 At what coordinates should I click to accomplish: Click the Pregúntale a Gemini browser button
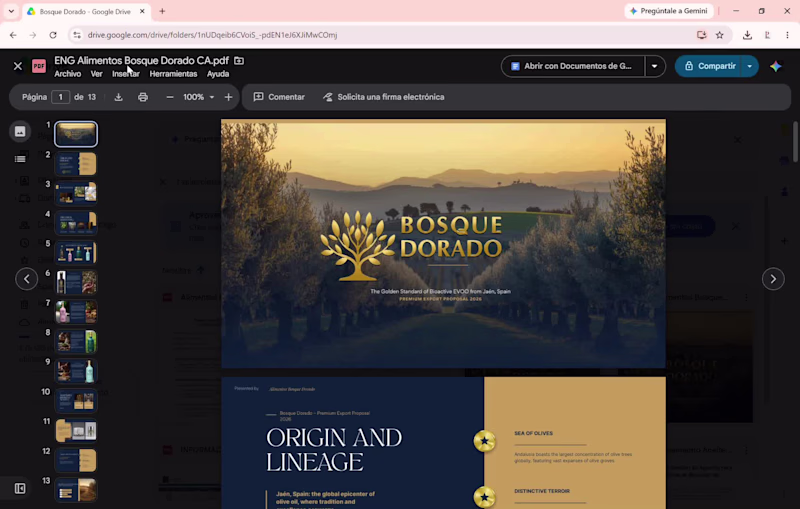tap(669, 11)
